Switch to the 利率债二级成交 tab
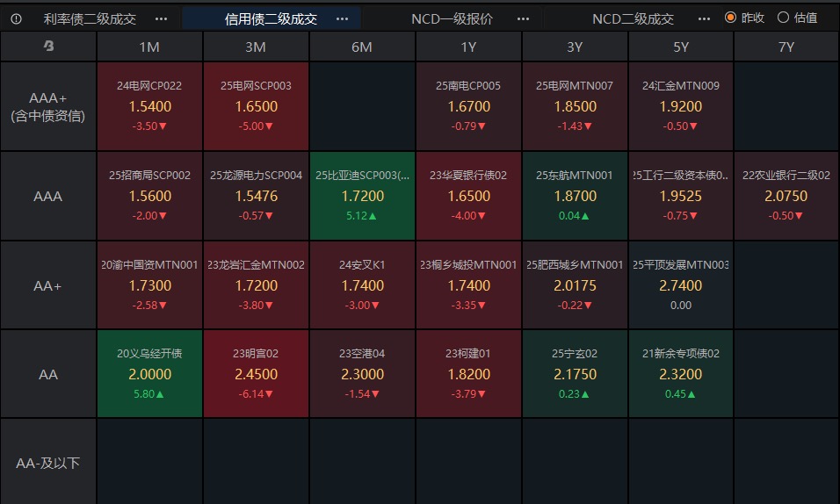 (90, 18)
